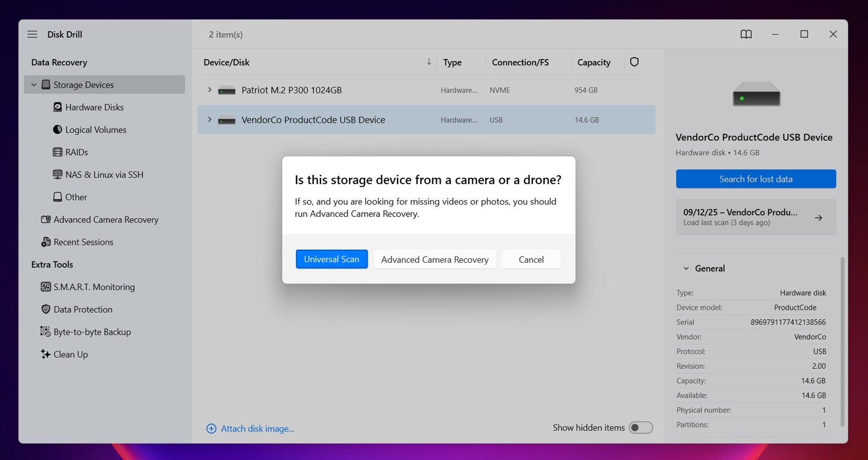Go to Recent Sessions
The width and height of the screenshot is (868, 460).
pyautogui.click(x=83, y=242)
